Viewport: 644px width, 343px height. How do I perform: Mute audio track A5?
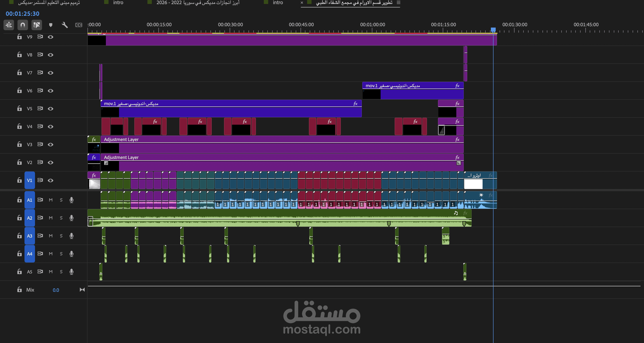click(x=51, y=272)
